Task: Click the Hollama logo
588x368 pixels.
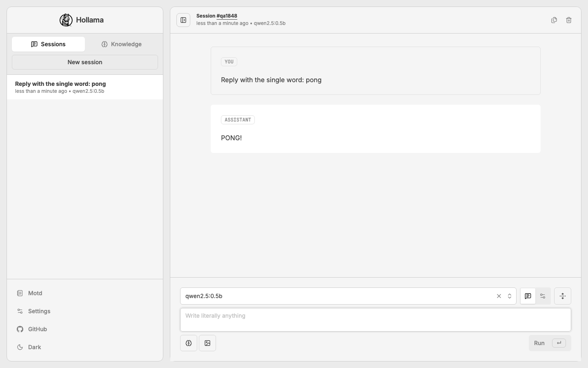Action: pyautogui.click(x=82, y=20)
